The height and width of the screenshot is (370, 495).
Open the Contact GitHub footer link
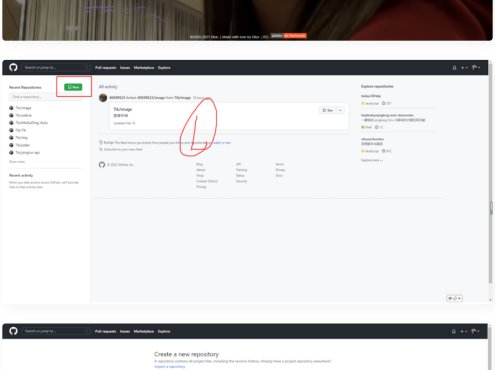pos(207,181)
